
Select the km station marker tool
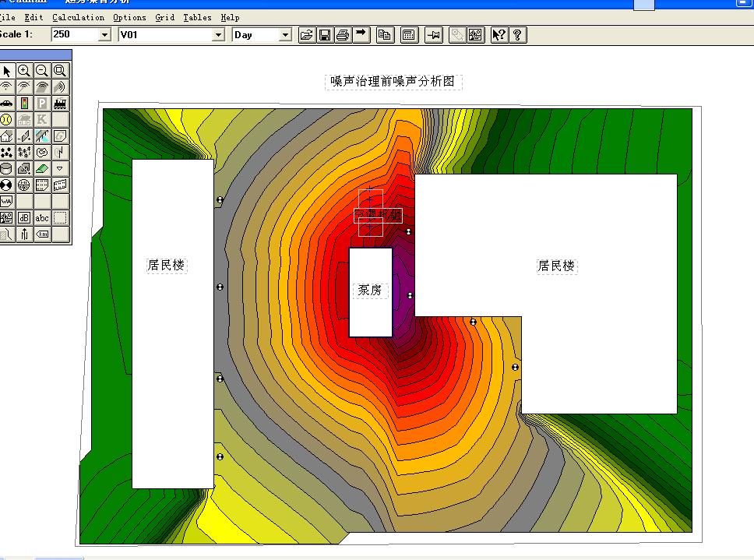[x=42, y=234]
